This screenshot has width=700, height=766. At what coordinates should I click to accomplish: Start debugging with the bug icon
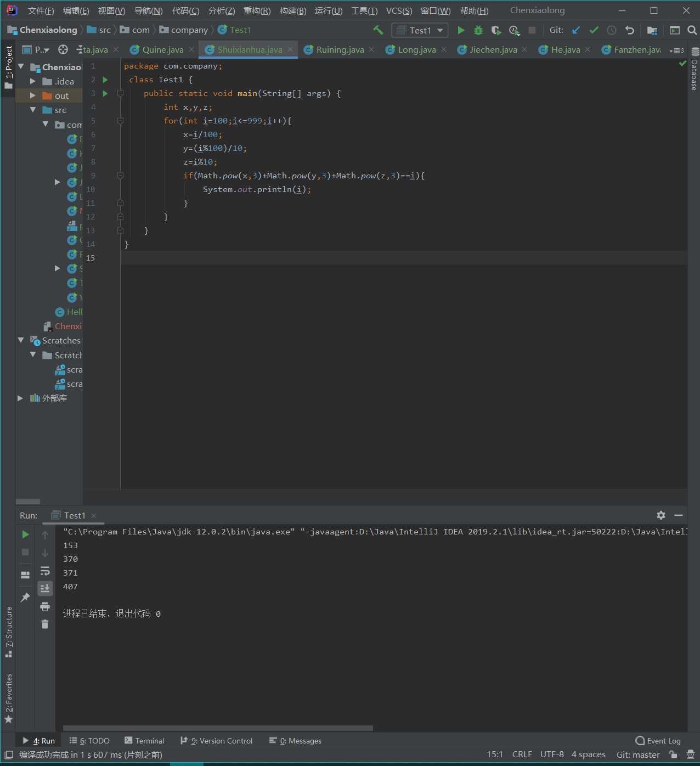(478, 30)
